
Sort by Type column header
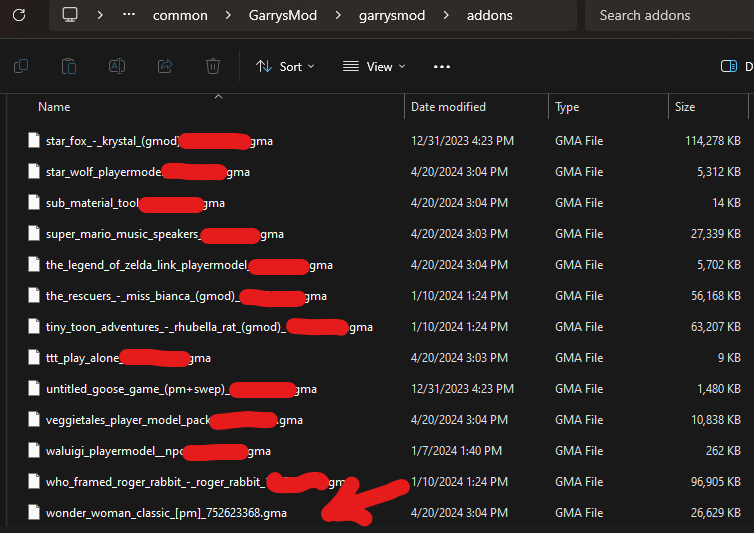pyautogui.click(x=567, y=107)
